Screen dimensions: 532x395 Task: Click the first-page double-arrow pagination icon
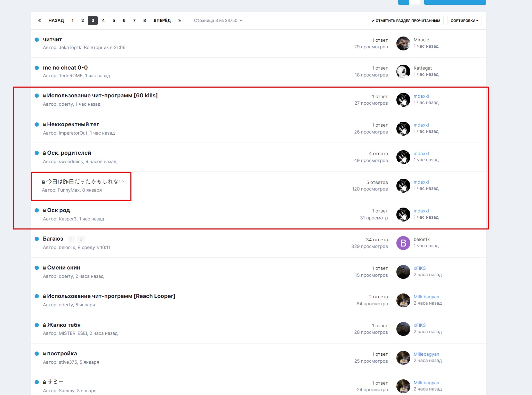[x=40, y=21]
